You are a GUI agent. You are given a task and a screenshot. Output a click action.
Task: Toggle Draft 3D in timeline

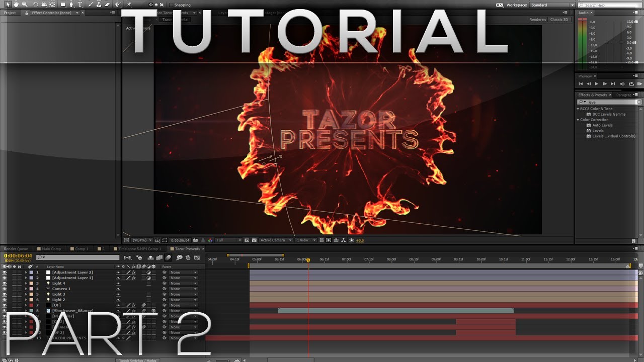[x=139, y=257]
